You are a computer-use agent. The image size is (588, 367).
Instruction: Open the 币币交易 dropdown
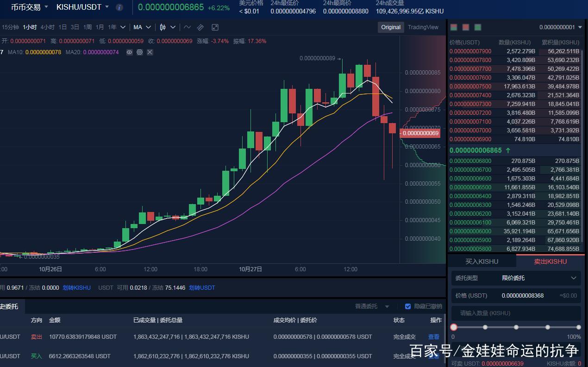click(30, 7)
